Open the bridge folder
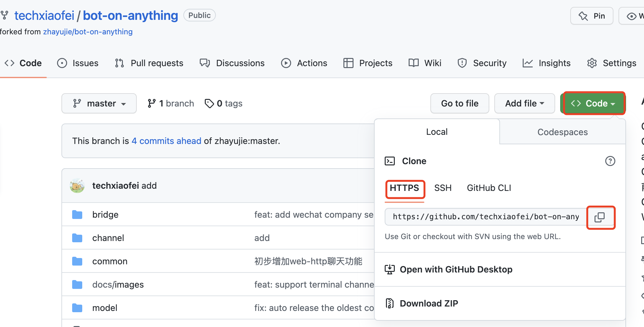The height and width of the screenshot is (327, 644). [105, 215]
